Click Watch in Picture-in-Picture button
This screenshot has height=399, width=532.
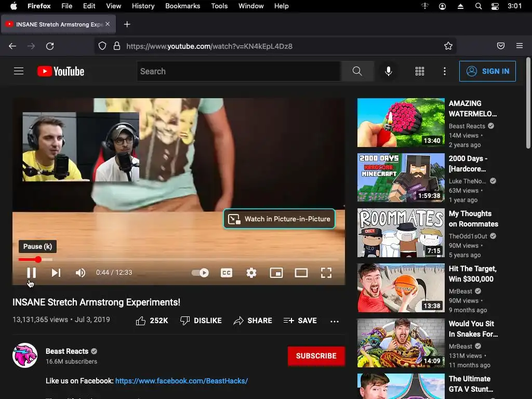point(279,219)
